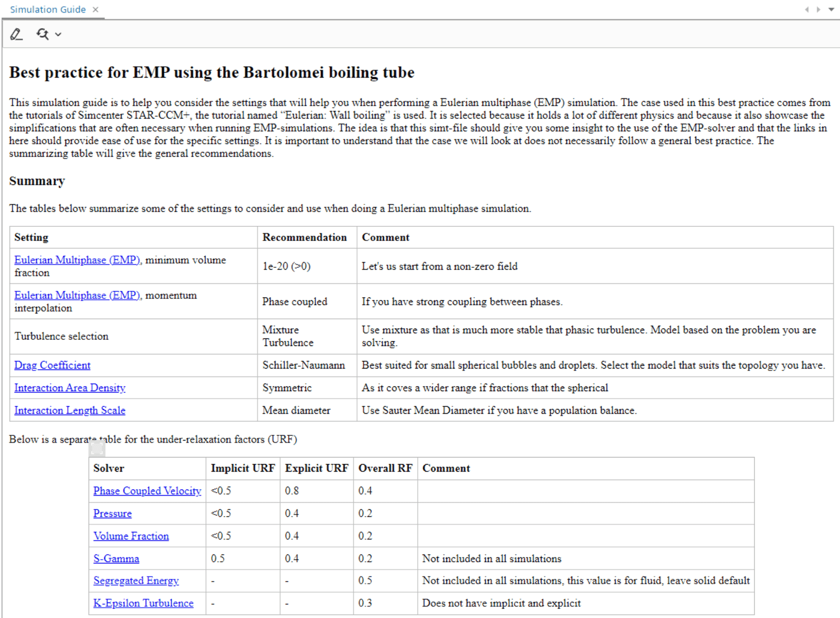Open the tab list dropdown arrow
840x618 pixels.
(x=831, y=9)
